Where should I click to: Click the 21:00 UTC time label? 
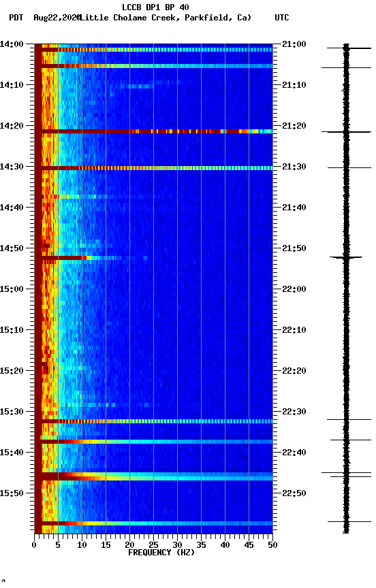294,44
